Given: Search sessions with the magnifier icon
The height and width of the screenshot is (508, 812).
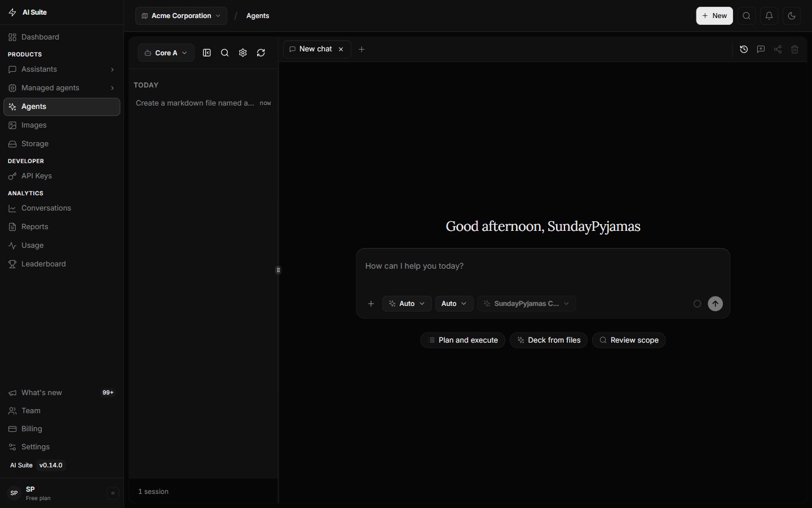Looking at the screenshot, I should pyautogui.click(x=225, y=53).
